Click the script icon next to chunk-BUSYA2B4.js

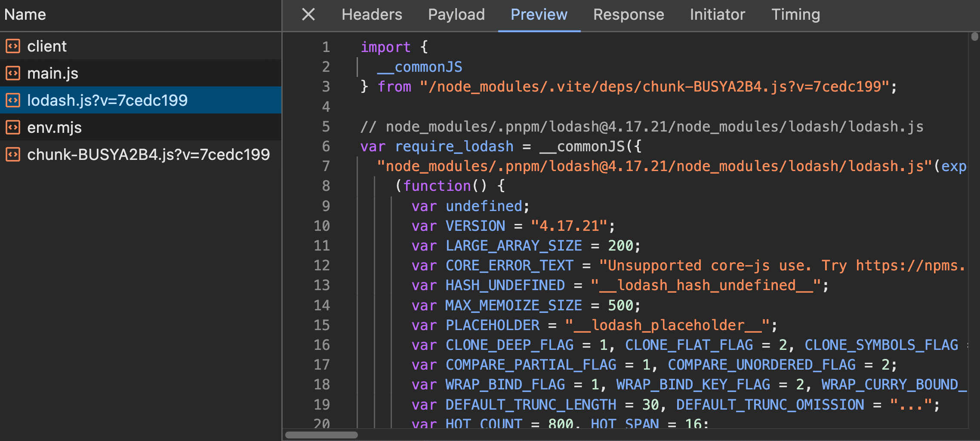[x=12, y=154]
